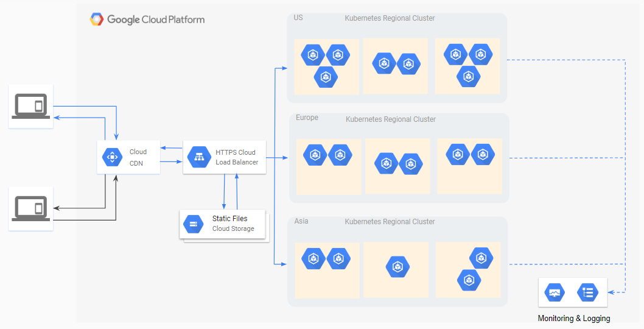Select the Cloud Storage bucket icon
644x329 pixels.
tap(194, 224)
